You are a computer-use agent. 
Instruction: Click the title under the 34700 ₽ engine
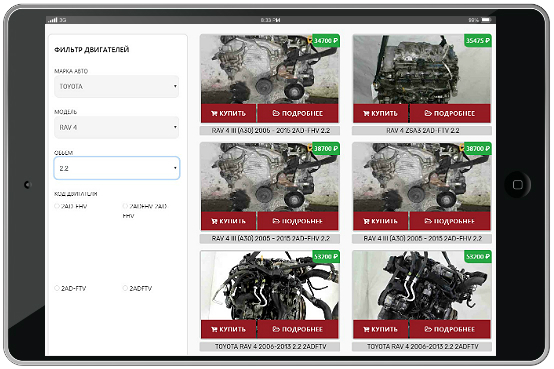point(270,130)
